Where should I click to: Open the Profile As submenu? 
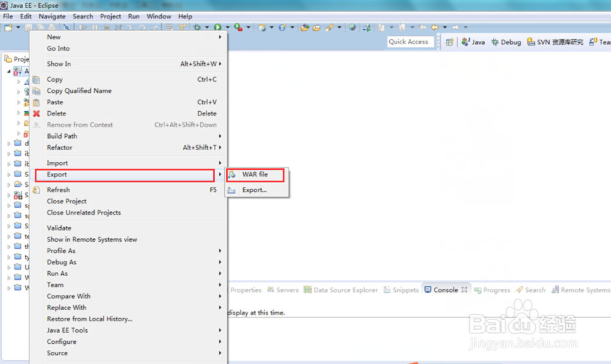click(x=128, y=251)
